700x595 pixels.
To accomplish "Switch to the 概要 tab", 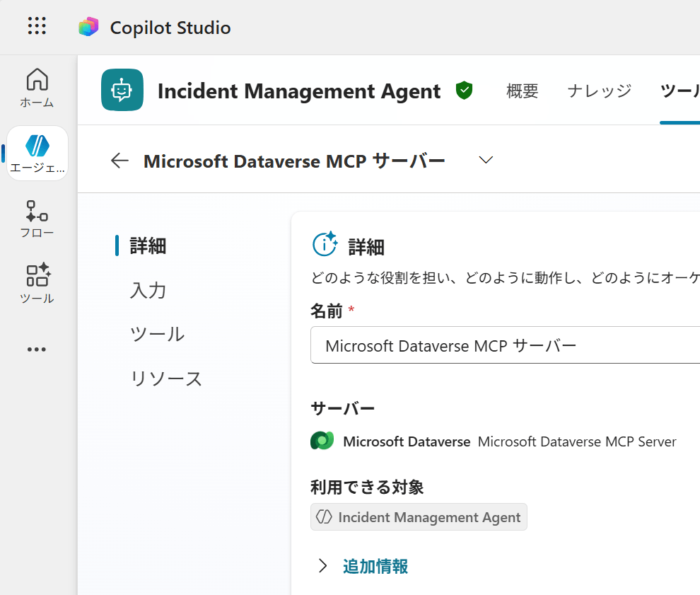I will click(523, 91).
